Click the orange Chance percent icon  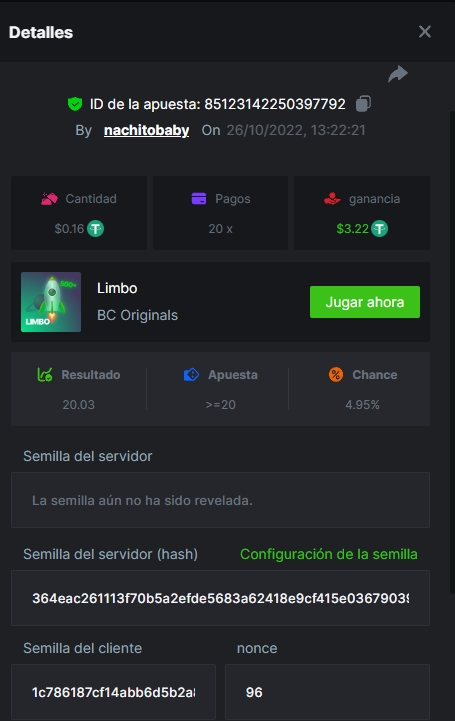[336, 375]
